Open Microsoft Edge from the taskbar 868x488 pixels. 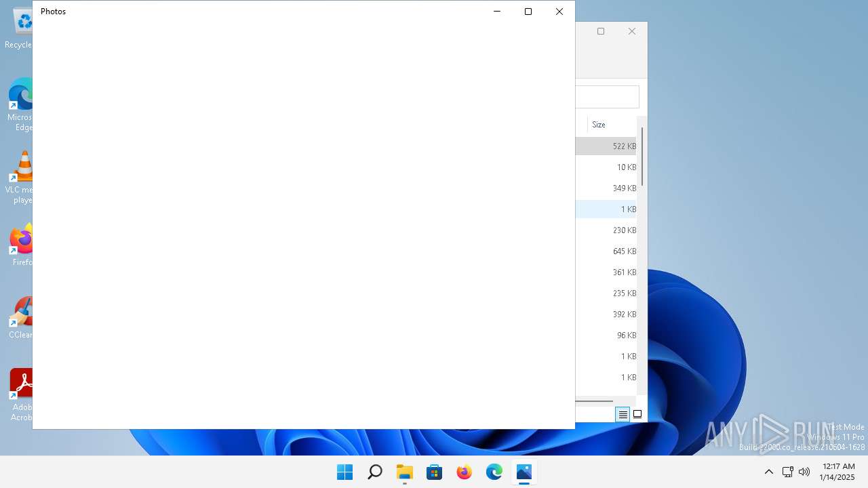(x=494, y=472)
